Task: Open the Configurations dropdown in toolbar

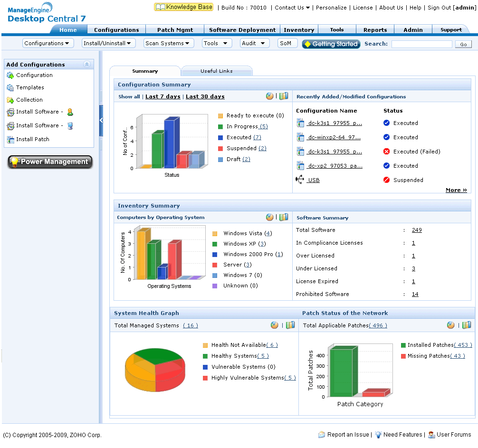Action: tap(48, 43)
